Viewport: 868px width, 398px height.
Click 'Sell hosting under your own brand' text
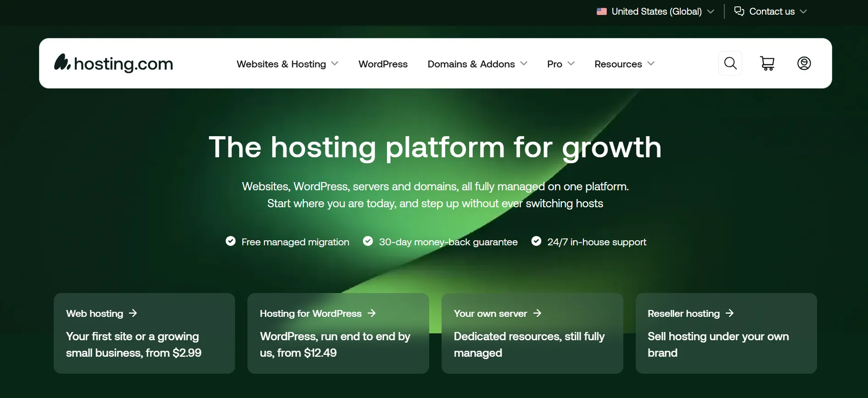click(x=718, y=344)
